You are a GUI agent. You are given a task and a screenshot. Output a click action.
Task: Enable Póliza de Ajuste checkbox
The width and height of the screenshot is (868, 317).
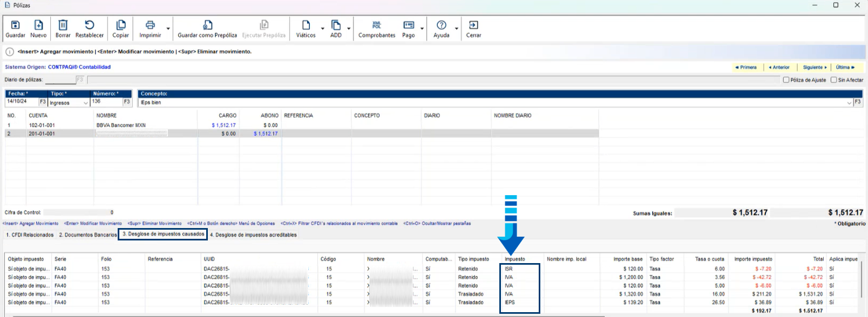786,80
